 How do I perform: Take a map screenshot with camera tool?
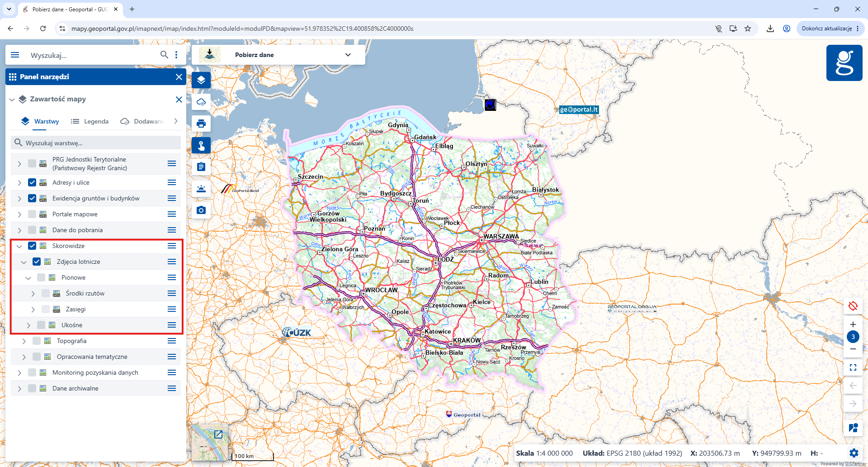click(201, 210)
